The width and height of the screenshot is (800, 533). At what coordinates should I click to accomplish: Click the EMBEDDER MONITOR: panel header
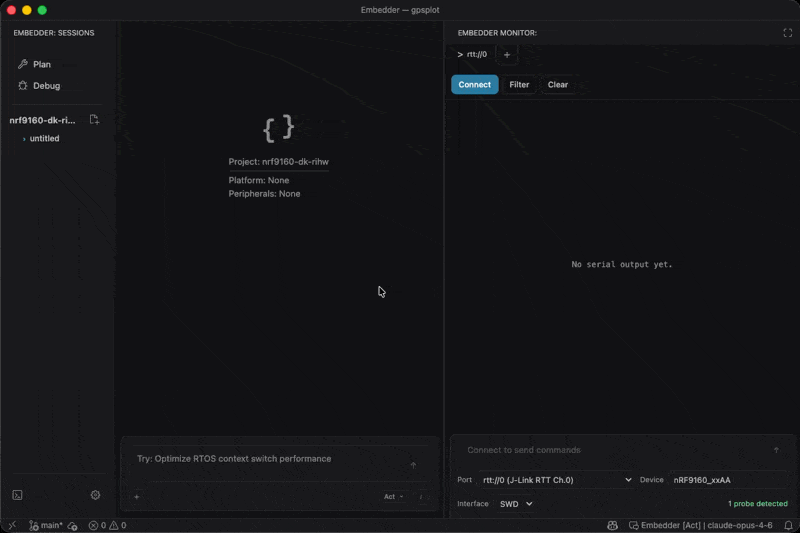click(x=497, y=33)
